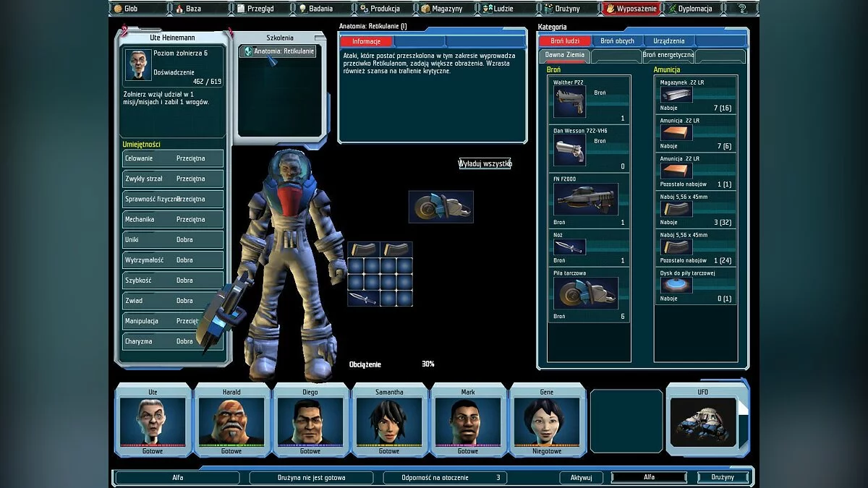
Task: Click Ute Heinemann's portrait icon
Action: pyautogui.click(x=137, y=64)
